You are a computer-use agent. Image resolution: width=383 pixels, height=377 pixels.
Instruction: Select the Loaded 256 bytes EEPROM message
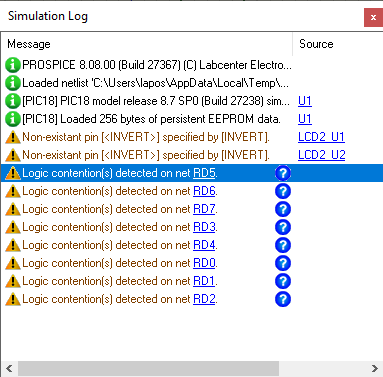pyautogui.click(x=151, y=119)
